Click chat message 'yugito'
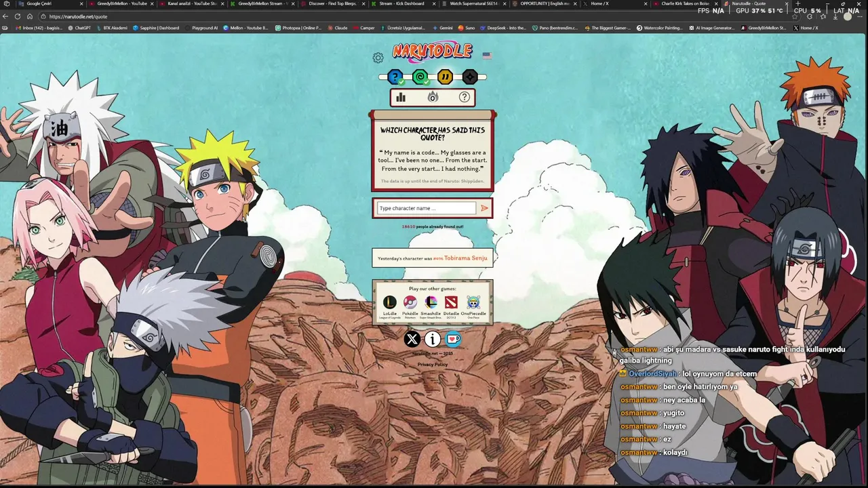The height and width of the screenshot is (488, 868). pos(673,413)
